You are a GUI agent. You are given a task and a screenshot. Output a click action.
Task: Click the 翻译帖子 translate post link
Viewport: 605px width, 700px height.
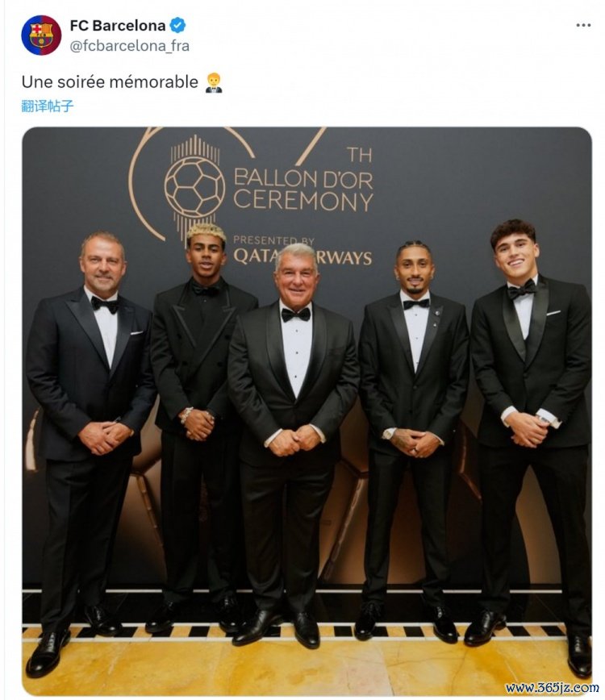click(48, 106)
